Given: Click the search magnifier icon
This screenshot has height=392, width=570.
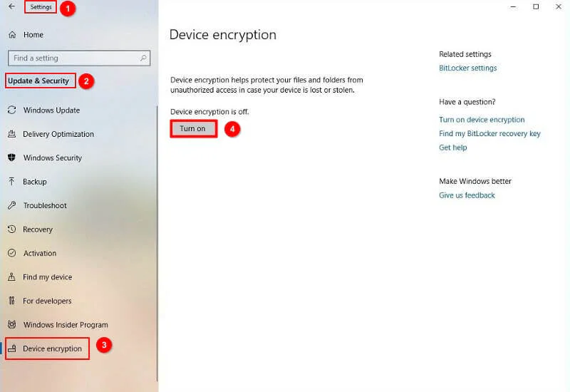Looking at the screenshot, I should click(x=144, y=58).
